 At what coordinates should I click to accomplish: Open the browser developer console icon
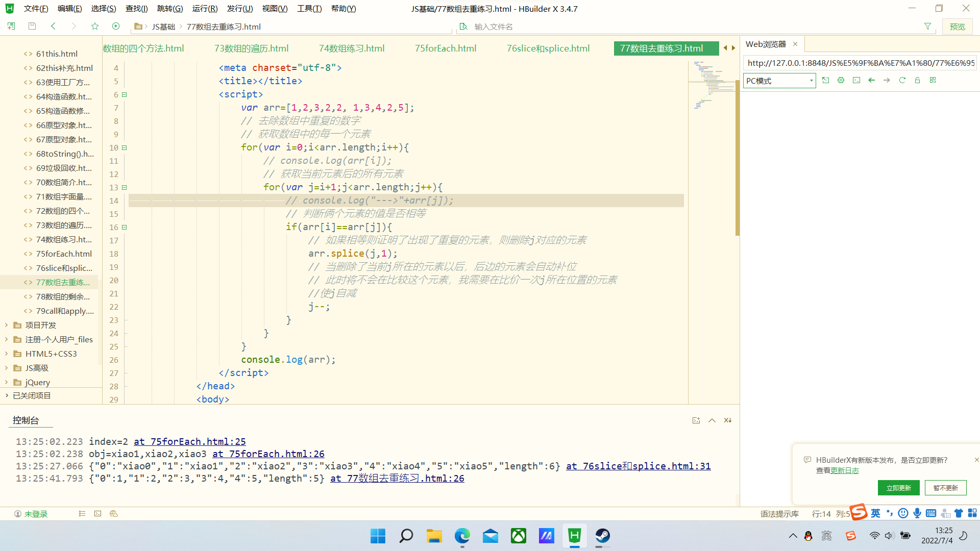click(x=856, y=80)
